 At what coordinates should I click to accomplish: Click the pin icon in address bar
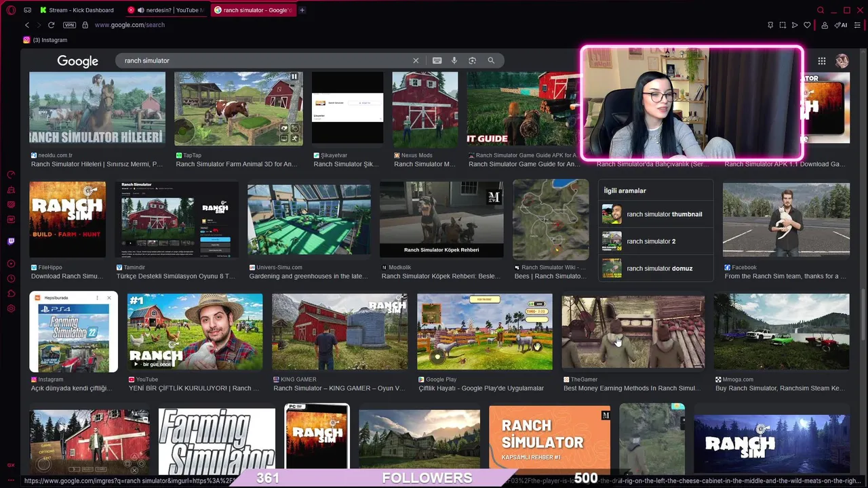[770, 25]
